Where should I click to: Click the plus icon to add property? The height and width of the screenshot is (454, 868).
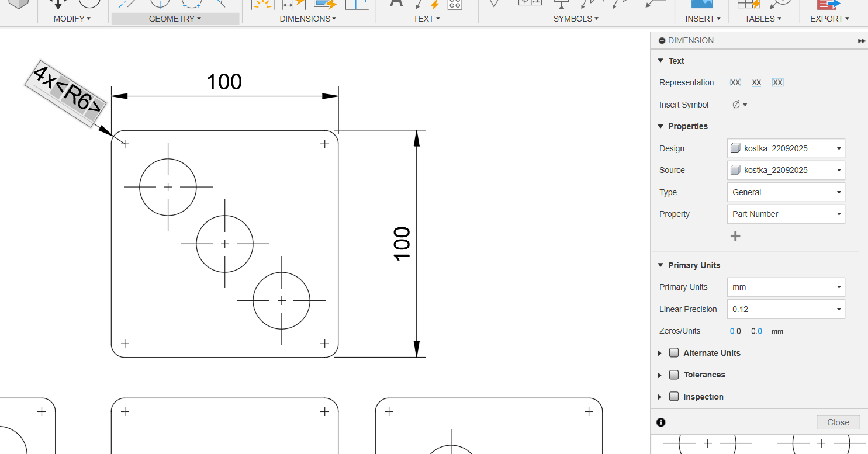click(735, 236)
